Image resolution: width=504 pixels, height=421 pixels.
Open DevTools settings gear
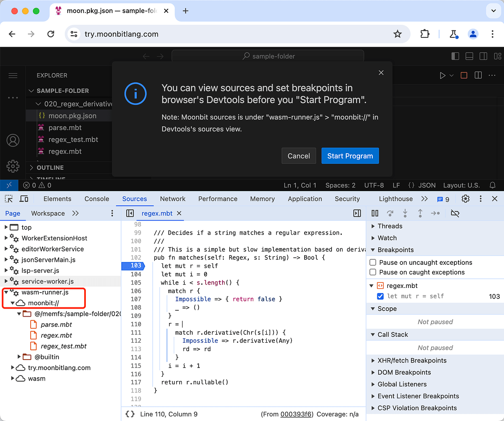(x=465, y=199)
